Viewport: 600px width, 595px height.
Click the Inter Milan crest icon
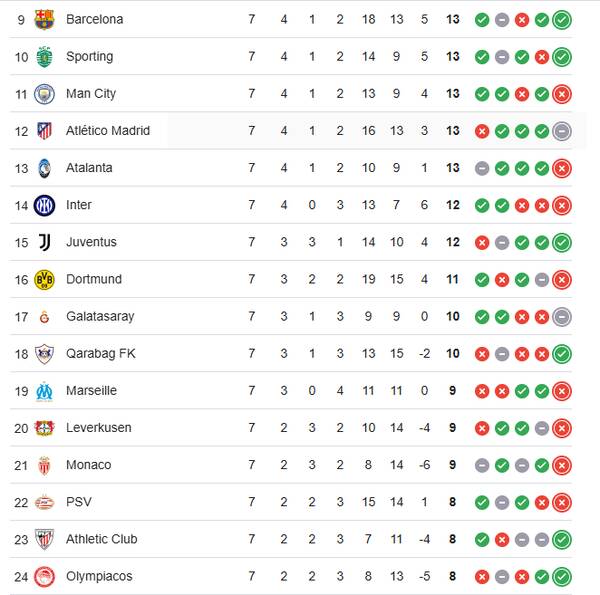[x=44, y=205]
